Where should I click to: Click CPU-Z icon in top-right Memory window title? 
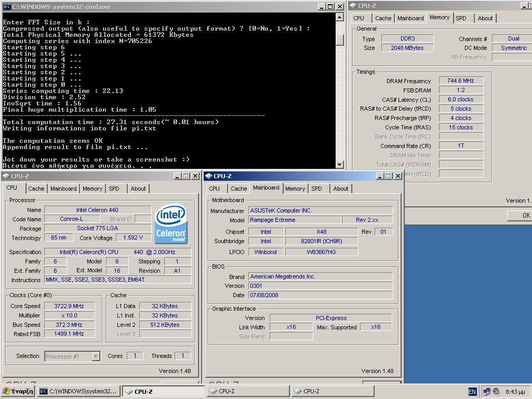(353, 5)
